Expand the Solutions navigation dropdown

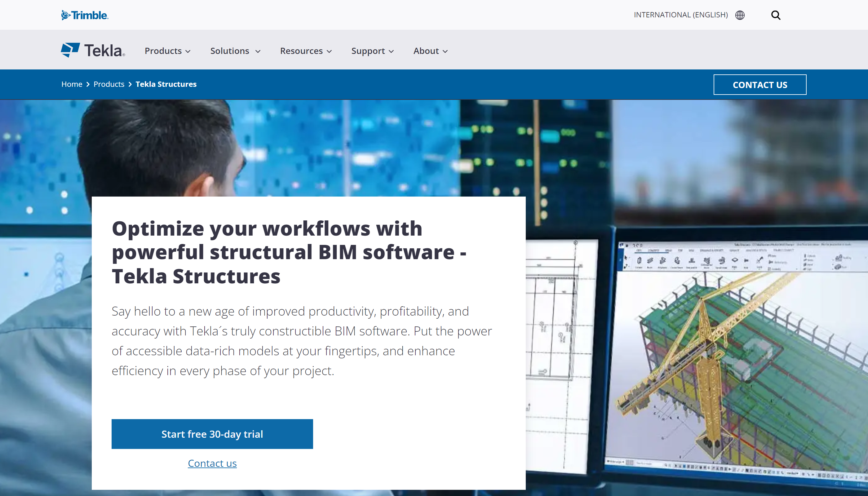coord(235,51)
